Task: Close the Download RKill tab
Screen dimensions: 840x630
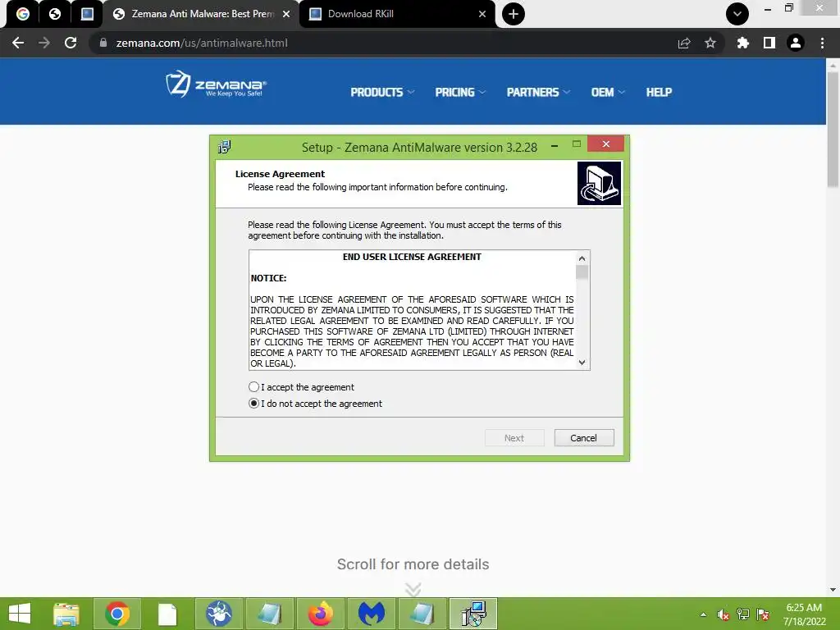Action: 482,14
